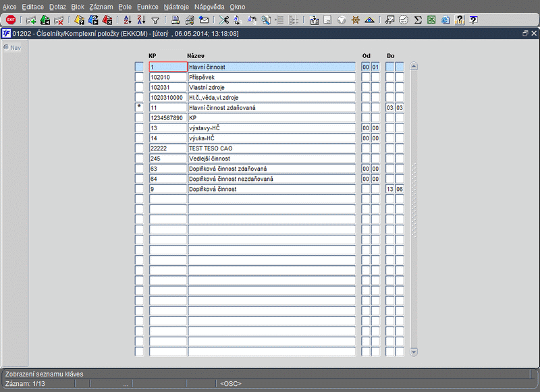This screenshot has width=540, height=392.
Task: Click KP field containing 1234567890
Action: pos(168,117)
